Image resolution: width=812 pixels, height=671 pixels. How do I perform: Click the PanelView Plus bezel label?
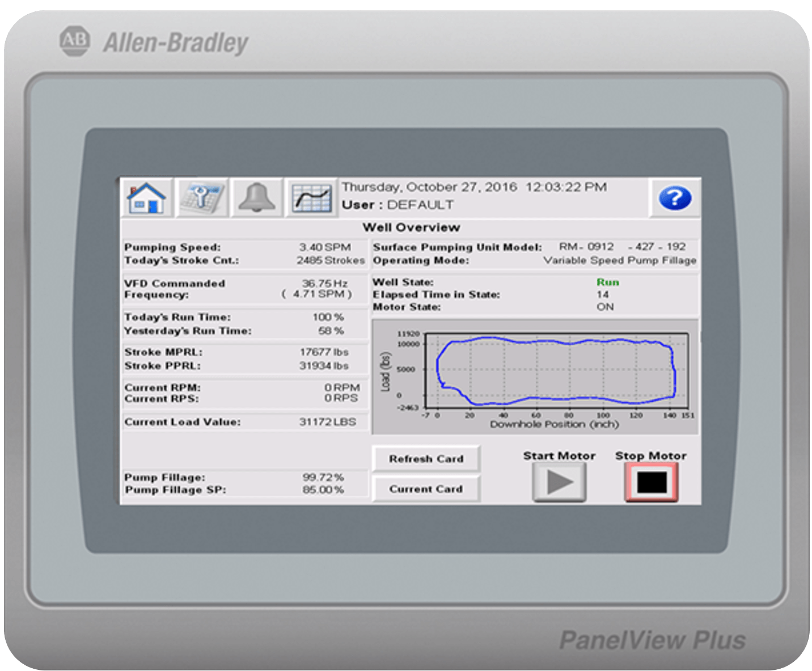(x=653, y=640)
